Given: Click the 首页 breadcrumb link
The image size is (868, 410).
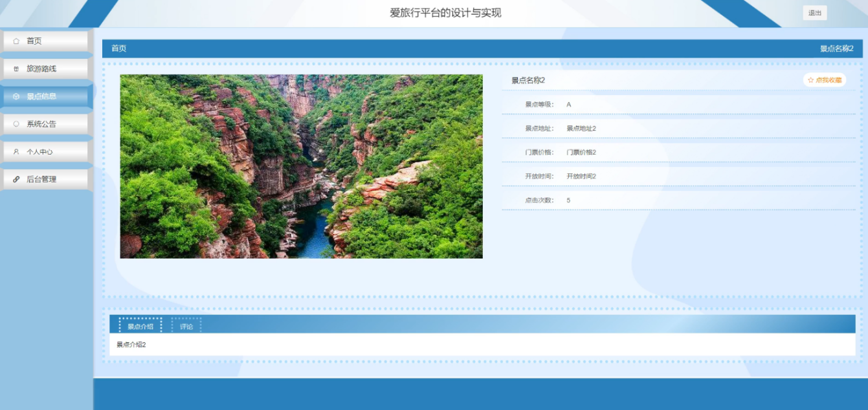Looking at the screenshot, I should [x=119, y=49].
